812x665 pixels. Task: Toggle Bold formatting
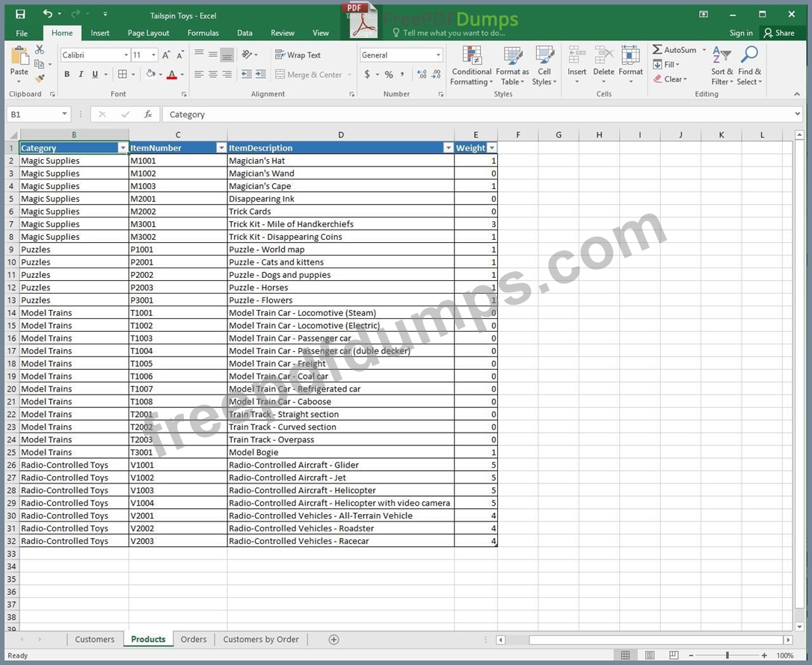click(x=67, y=75)
